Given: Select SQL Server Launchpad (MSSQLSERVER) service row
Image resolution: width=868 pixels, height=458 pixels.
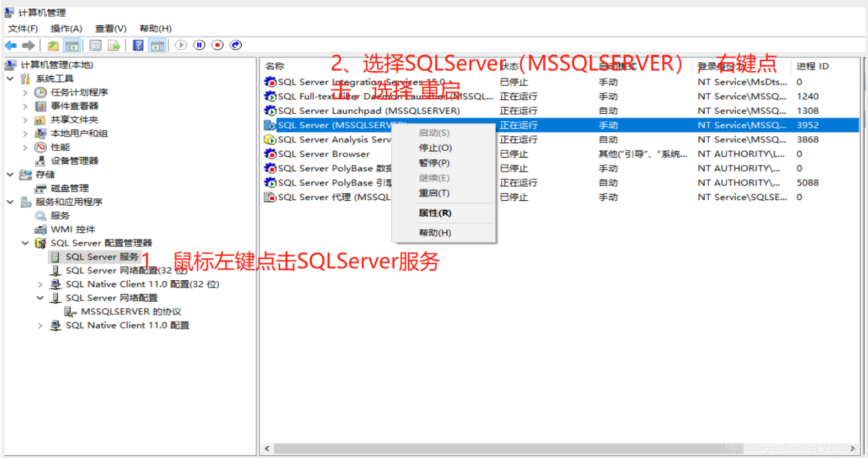Looking at the screenshot, I should [561, 111].
